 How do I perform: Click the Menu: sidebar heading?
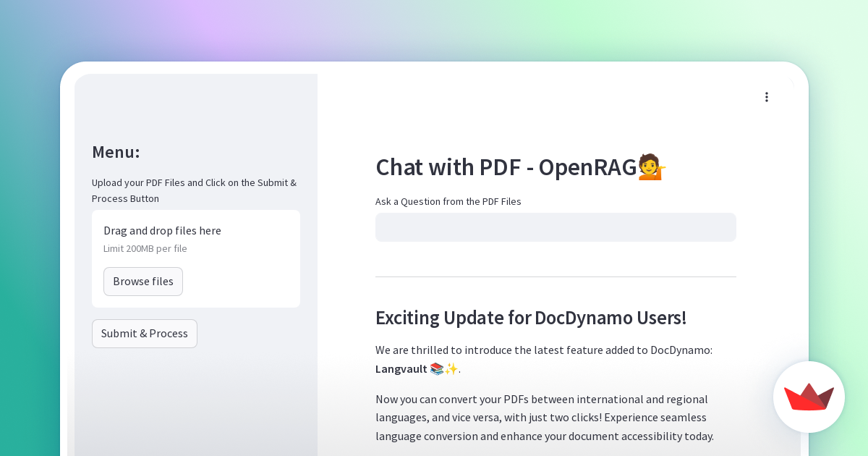[x=116, y=152]
